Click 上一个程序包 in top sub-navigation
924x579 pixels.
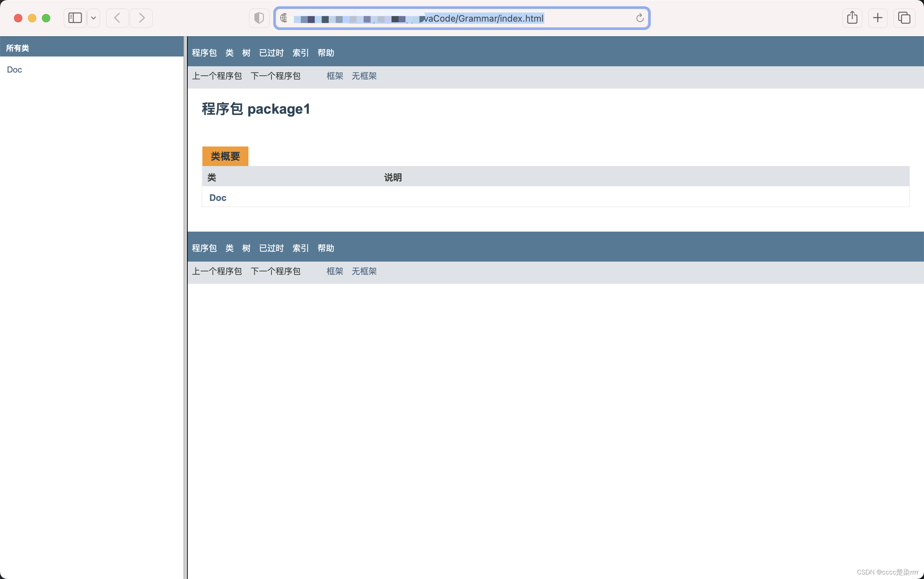pos(217,76)
